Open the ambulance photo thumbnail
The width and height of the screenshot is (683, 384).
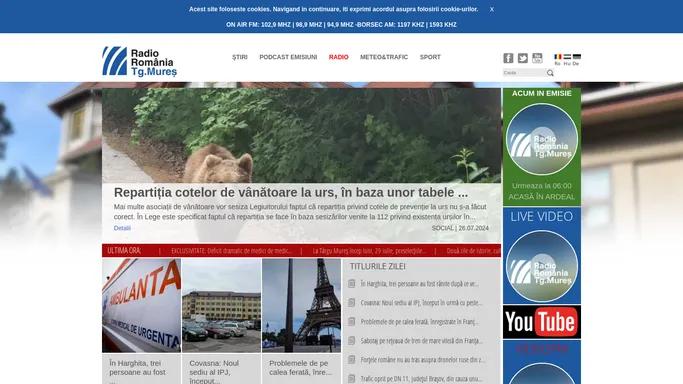[142, 305]
